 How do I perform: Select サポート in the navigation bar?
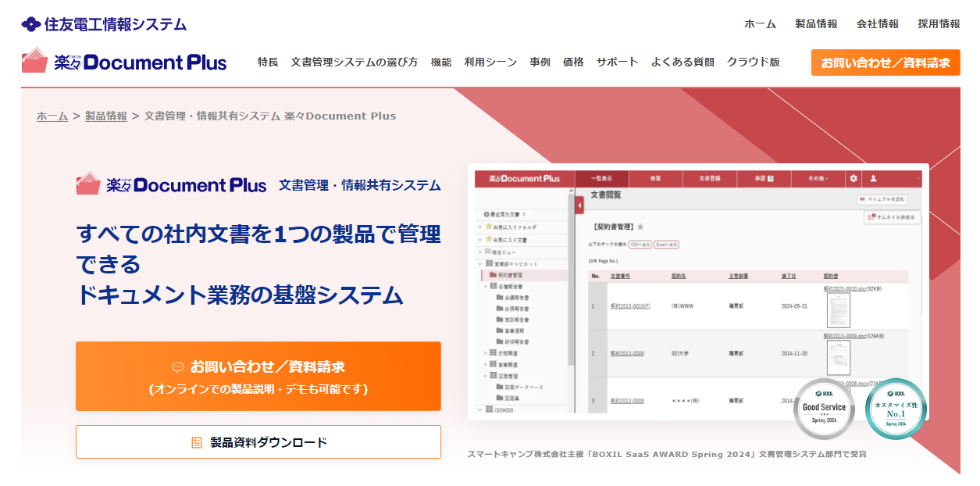click(x=618, y=62)
